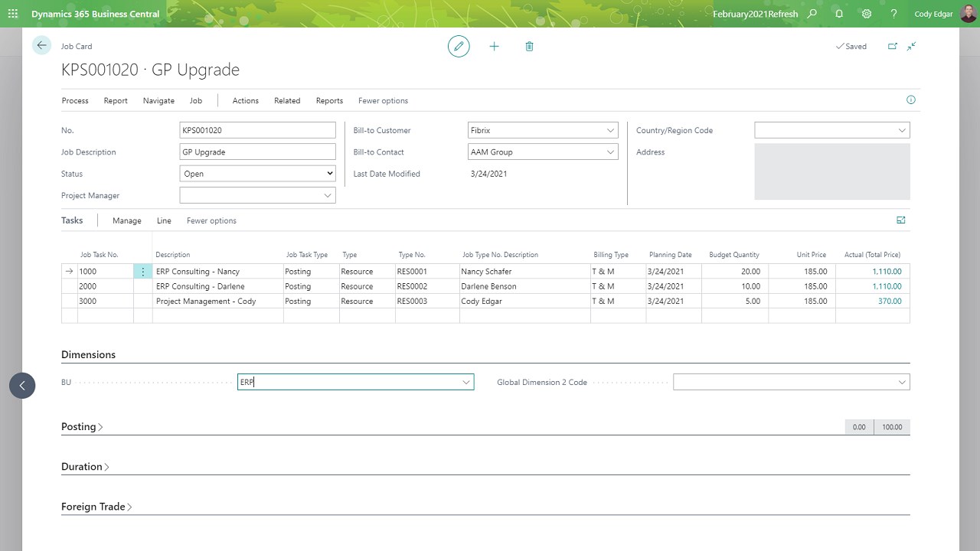Open the app launcher waffle menu
The height and width of the screenshot is (551, 980).
pyautogui.click(x=13, y=14)
